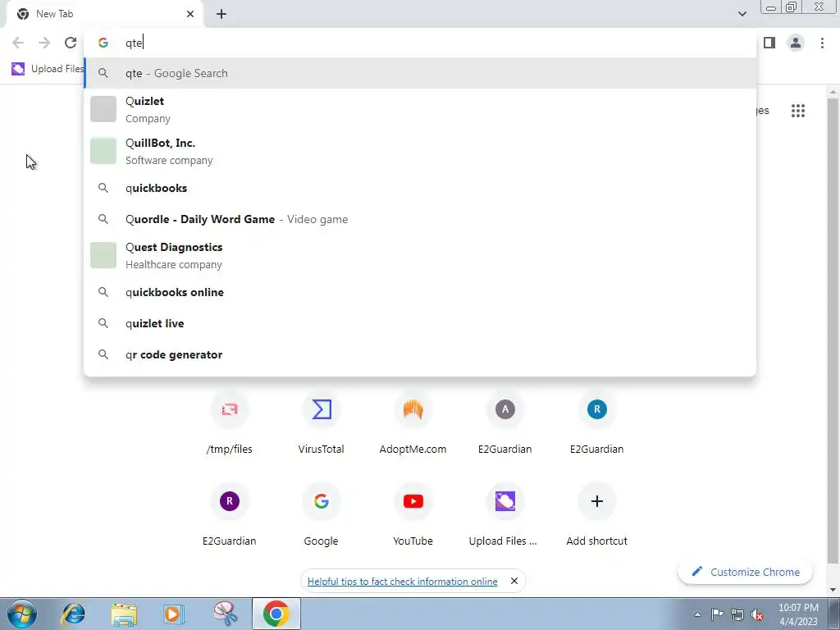
Task: Expand the tab search chevron
Action: 742,14
